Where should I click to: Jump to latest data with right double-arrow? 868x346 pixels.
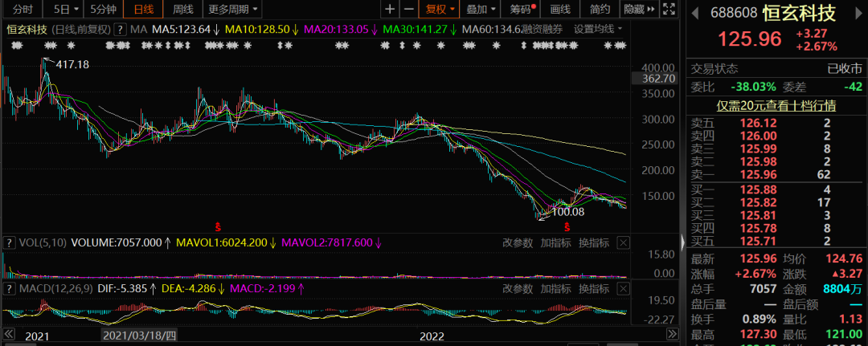click(x=673, y=334)
